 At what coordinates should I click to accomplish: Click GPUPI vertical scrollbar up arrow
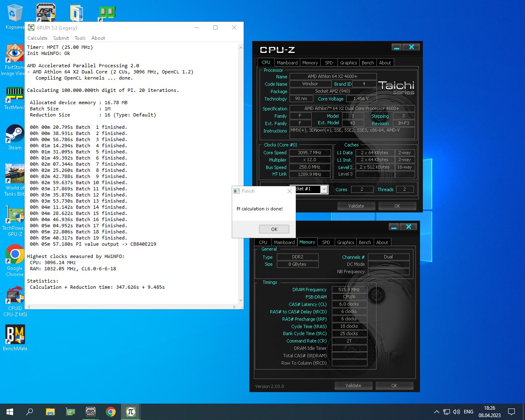(x=241, y=48)
